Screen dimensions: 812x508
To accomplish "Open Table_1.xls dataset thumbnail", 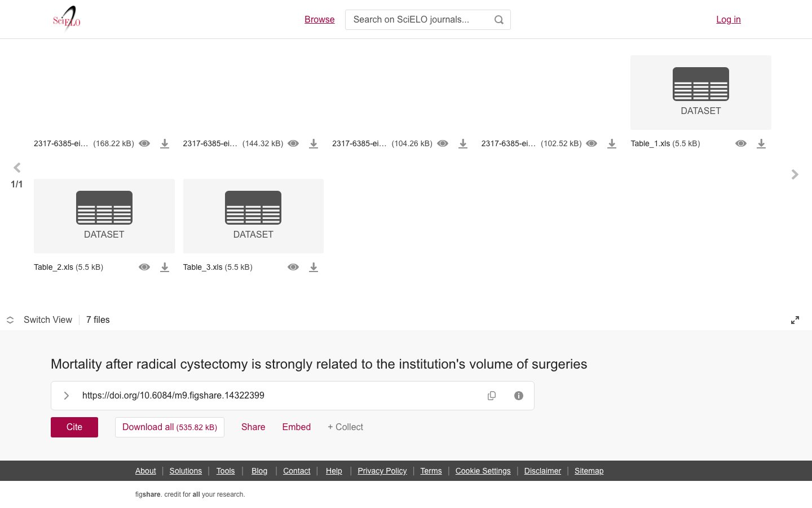I will tap(701, 93).
